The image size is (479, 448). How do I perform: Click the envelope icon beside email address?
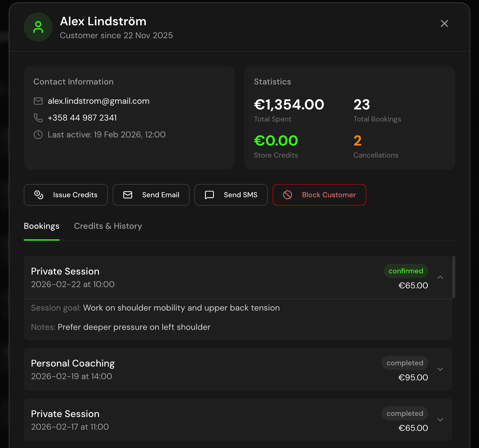pyautogui.click(x=38, y=101)
